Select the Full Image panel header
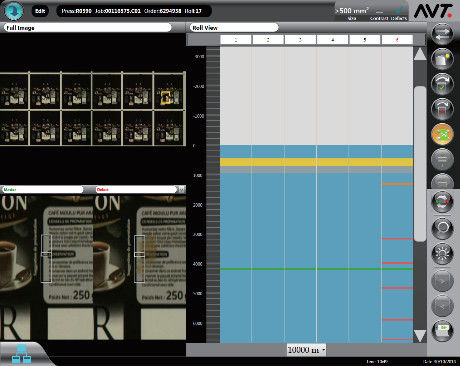The image size is (460, 366). click(x=87, y=28)
